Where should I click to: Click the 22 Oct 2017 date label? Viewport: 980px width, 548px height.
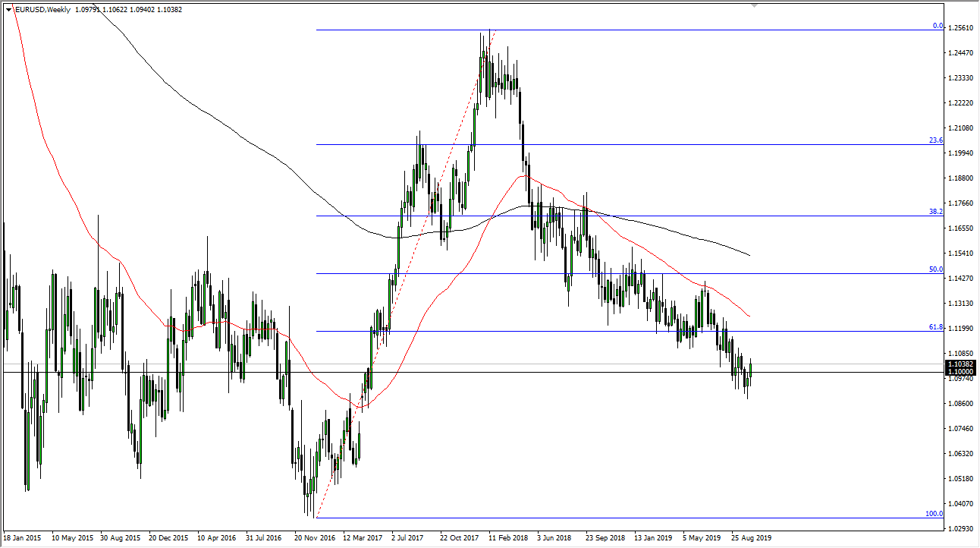pos(459,537)
